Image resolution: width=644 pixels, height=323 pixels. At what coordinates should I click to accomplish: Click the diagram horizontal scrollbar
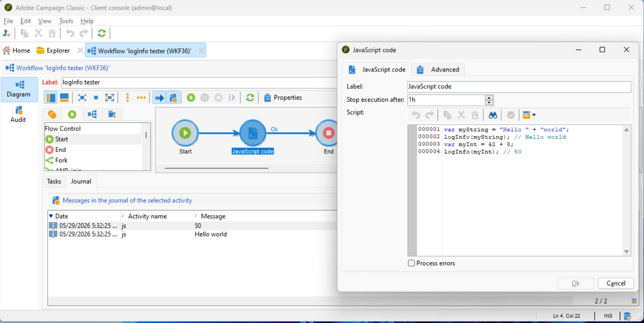click(x=217, y=168)
